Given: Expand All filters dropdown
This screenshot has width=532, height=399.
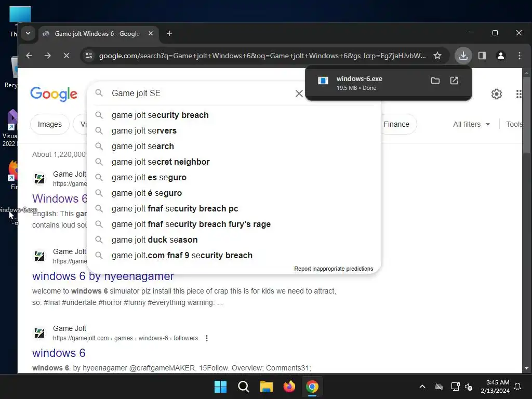Looking at the screenshot, I should [471, 124].
